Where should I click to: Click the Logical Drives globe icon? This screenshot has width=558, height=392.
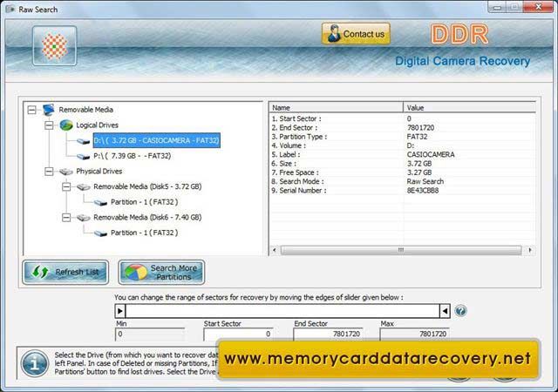(x=65, y=125)
